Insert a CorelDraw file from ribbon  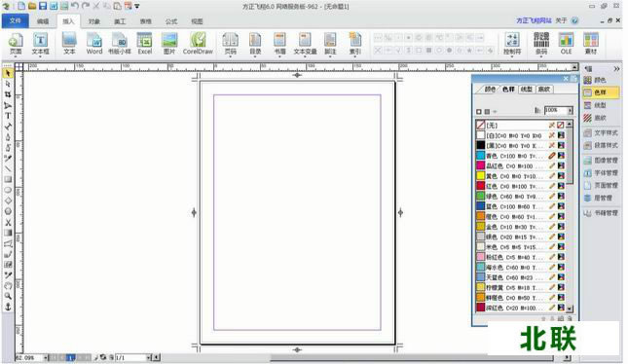pyautogui.click(x=198, y=44)
